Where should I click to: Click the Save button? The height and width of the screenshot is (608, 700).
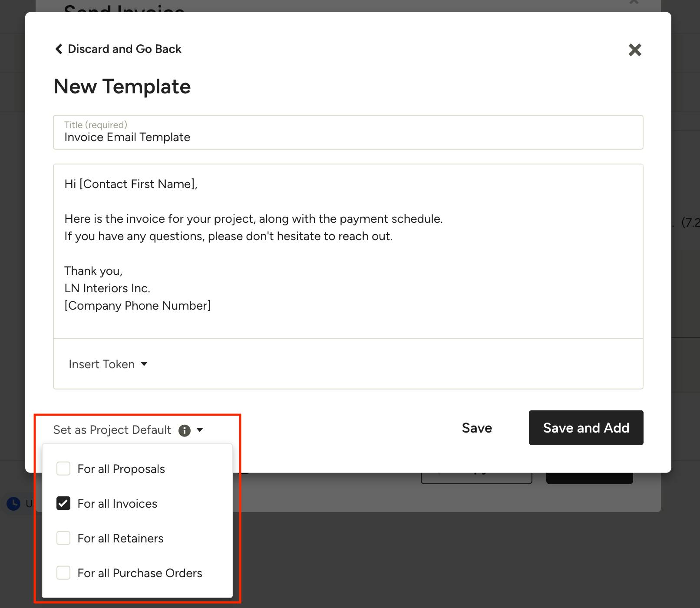click(477, 428)
